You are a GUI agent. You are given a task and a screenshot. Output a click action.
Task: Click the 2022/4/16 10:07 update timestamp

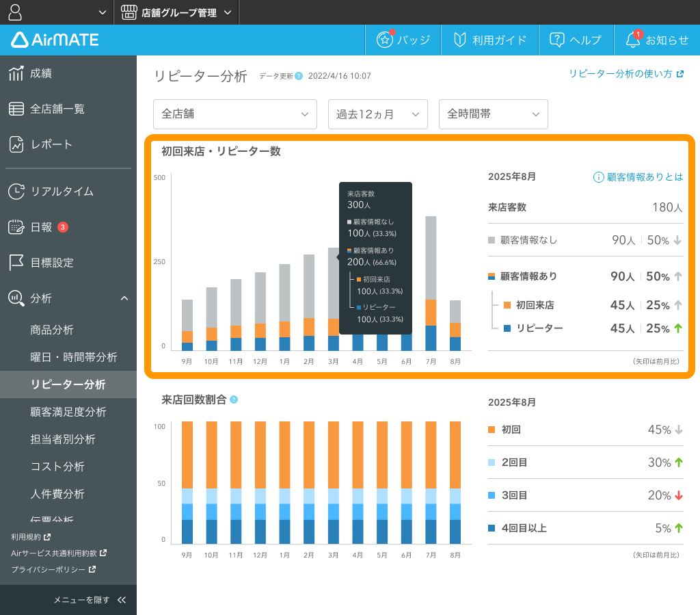339,76
